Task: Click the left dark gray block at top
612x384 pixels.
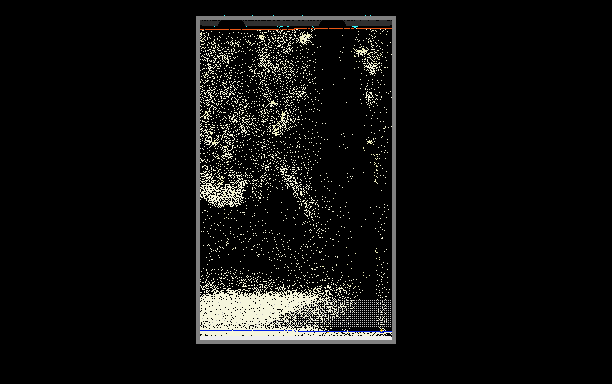Action: (x=210, y=23)
